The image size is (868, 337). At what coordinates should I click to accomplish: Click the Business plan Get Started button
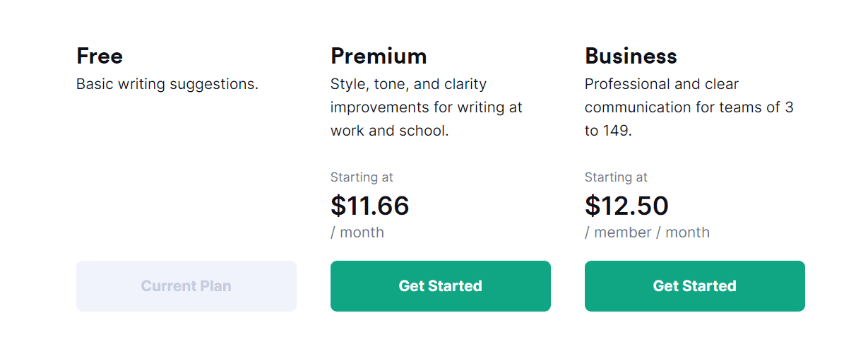point(694,286)
